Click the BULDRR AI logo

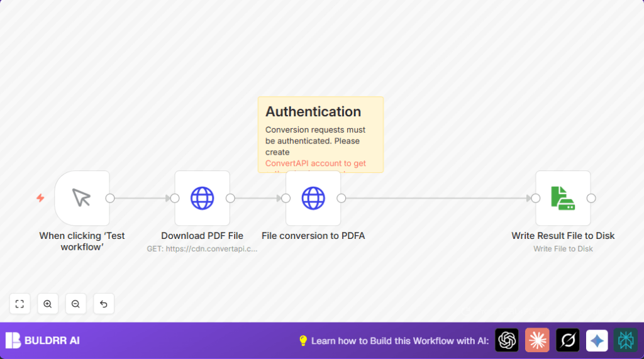pyautogui.click(x=42, y=341)
